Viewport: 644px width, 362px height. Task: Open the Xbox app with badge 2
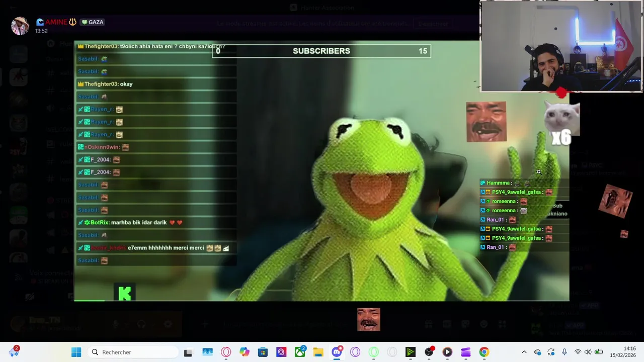(300, 352)
